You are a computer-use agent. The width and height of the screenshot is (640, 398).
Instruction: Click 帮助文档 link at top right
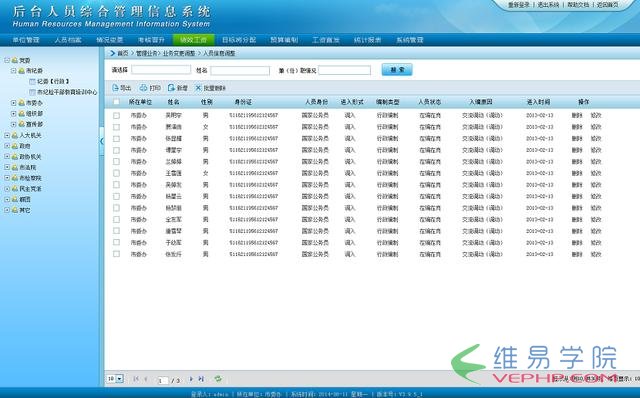tap(578, 5)
